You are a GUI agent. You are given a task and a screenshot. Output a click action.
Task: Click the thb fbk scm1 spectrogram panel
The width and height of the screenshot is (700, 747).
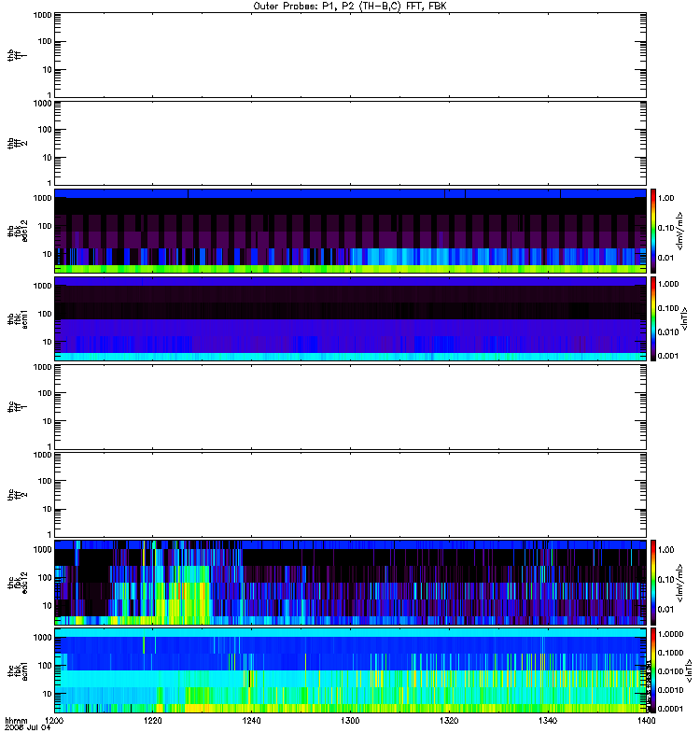(x=351, y=318)
